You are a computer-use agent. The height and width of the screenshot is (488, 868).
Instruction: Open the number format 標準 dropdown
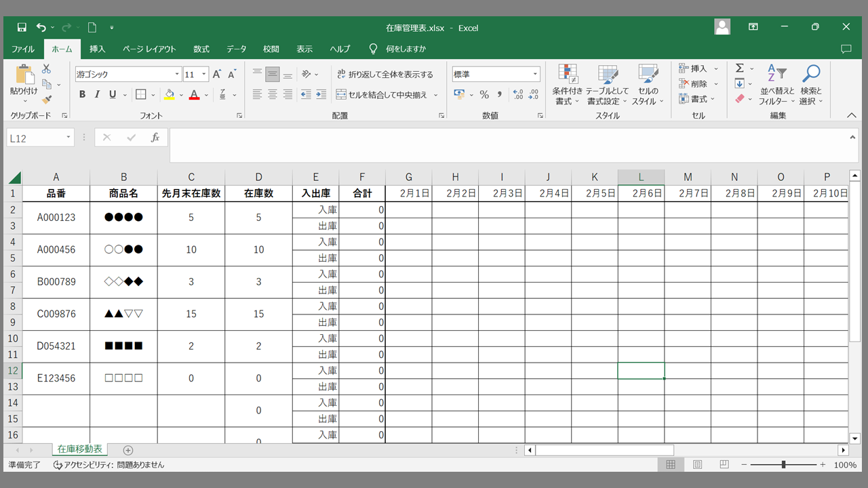pyautogui.click(x=536, y=75)
